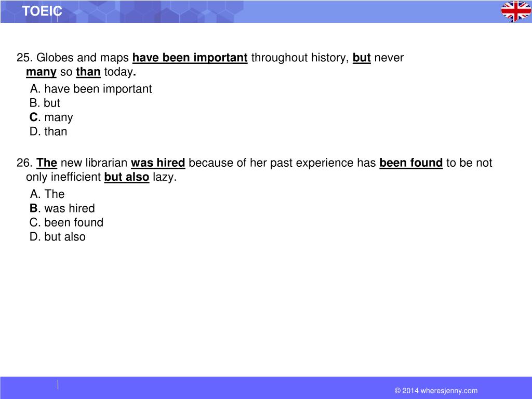
Task: Click underlined 'The' starting question 26
Action: click(x=47, y=163)
